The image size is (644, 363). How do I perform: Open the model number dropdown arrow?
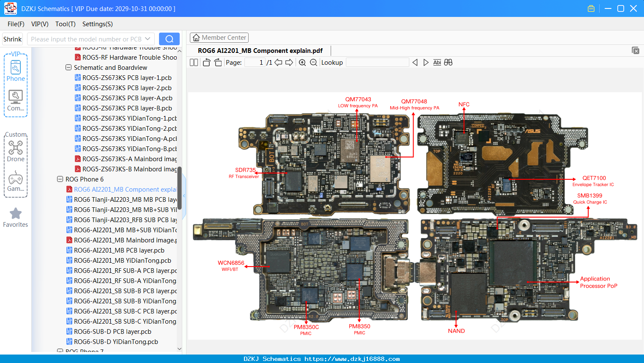148,39
